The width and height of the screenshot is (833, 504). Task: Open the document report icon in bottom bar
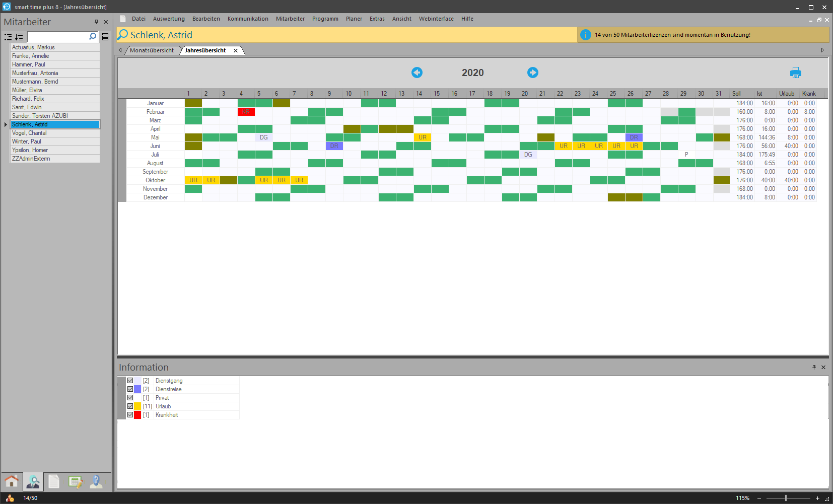(x=54, y=482)
